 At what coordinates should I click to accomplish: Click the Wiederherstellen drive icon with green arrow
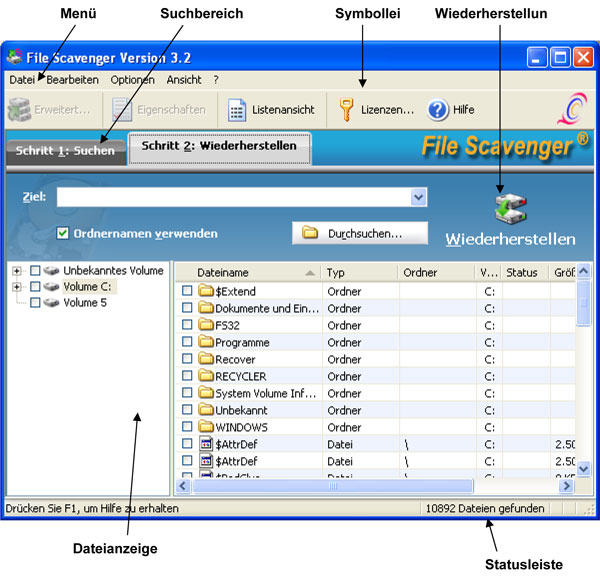pos(510,209)
